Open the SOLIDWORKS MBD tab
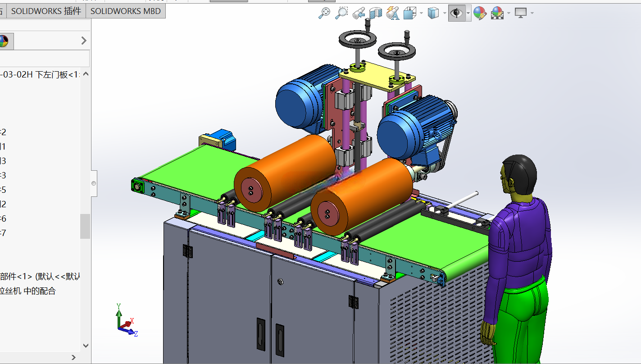 (126, 11)
